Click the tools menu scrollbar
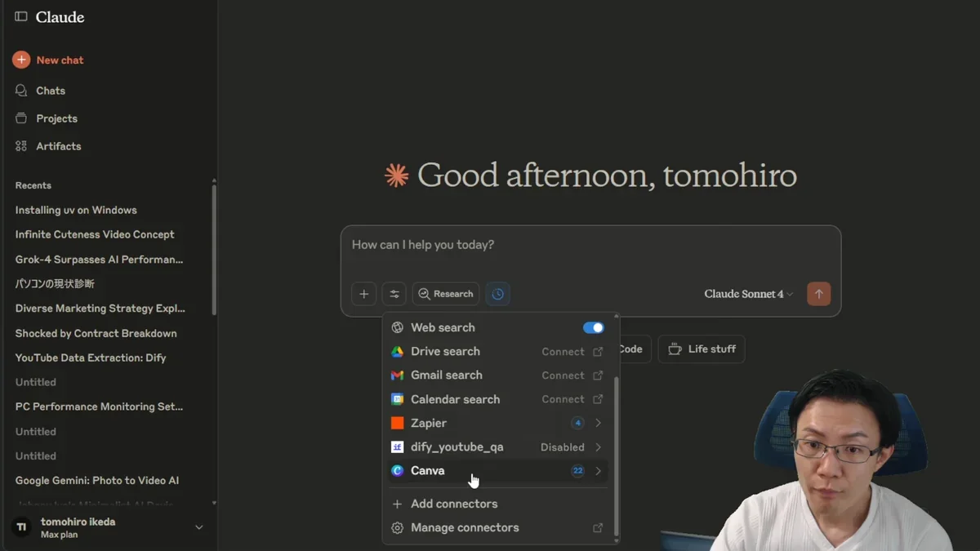The image size is (980, 551). click(616, 455)
